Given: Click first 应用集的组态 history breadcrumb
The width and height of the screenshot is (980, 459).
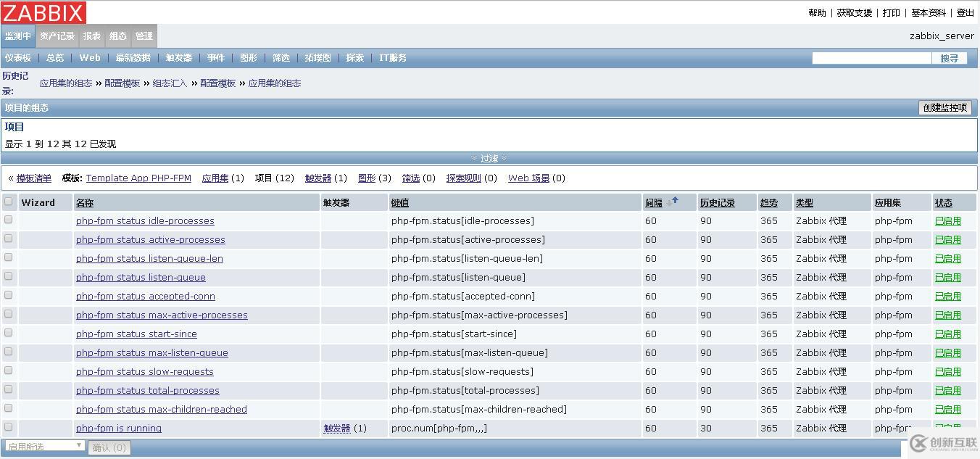Looking at the screenshot, I should tap(66, 83).
